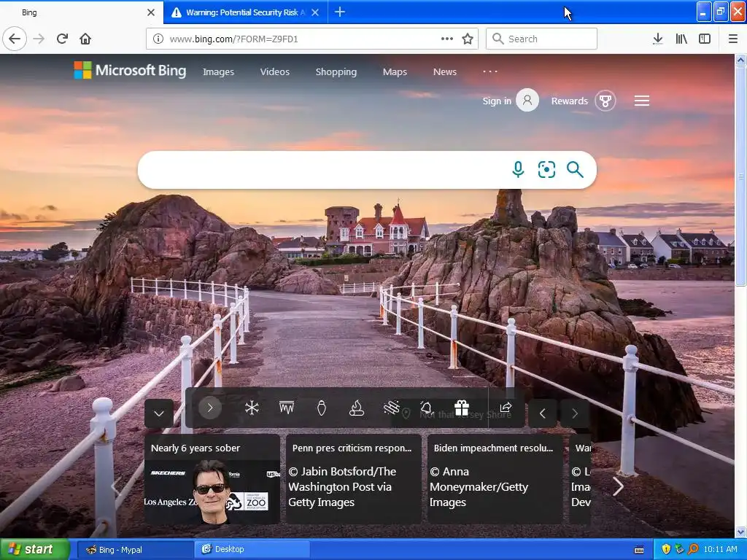The width and height of the screenshot is (747, 560).
Task: Open the downloads arrow in toolbar
Action: (x=658, y=39)
